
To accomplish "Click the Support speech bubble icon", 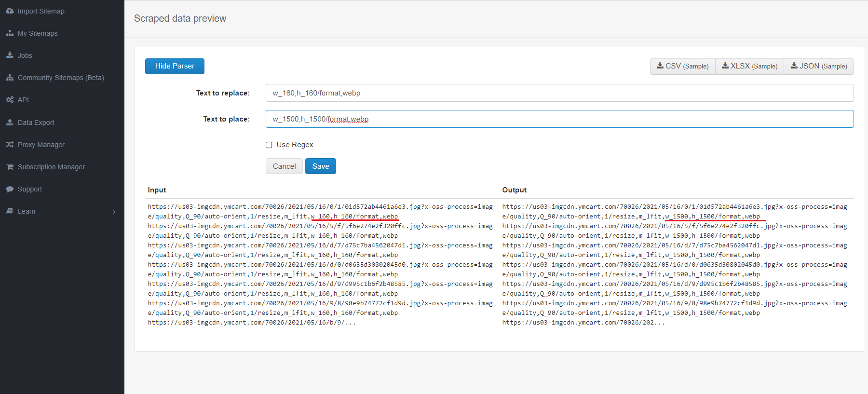I will point(10,189).
